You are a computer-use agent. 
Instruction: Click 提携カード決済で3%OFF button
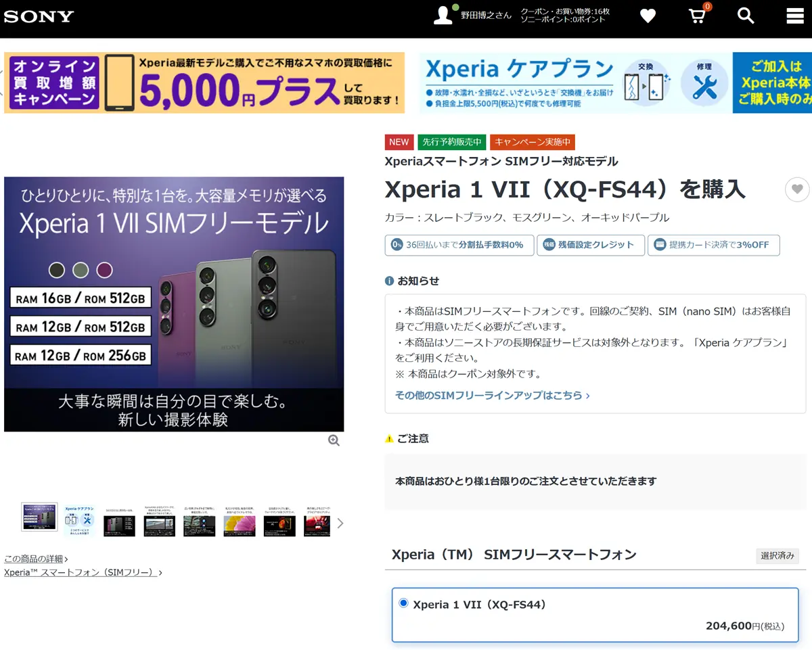[x=713, y=245]
